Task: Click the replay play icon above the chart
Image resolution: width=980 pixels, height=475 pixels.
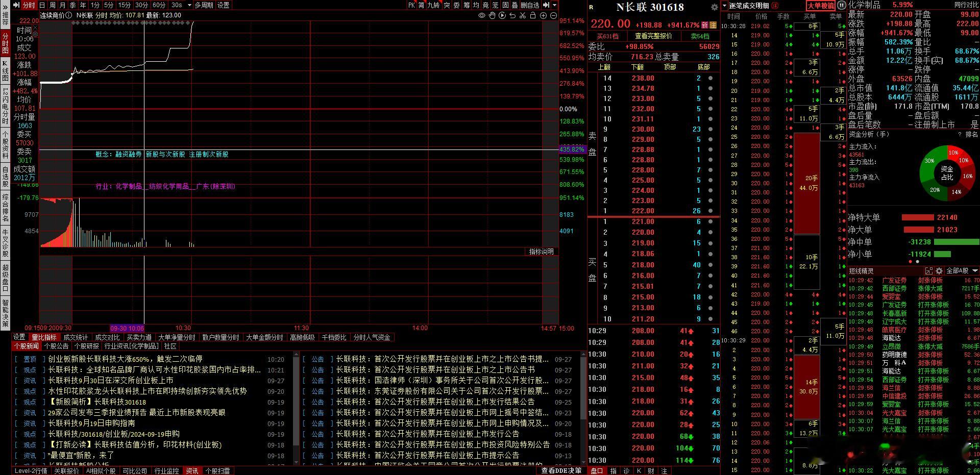Action: point(502,15)
